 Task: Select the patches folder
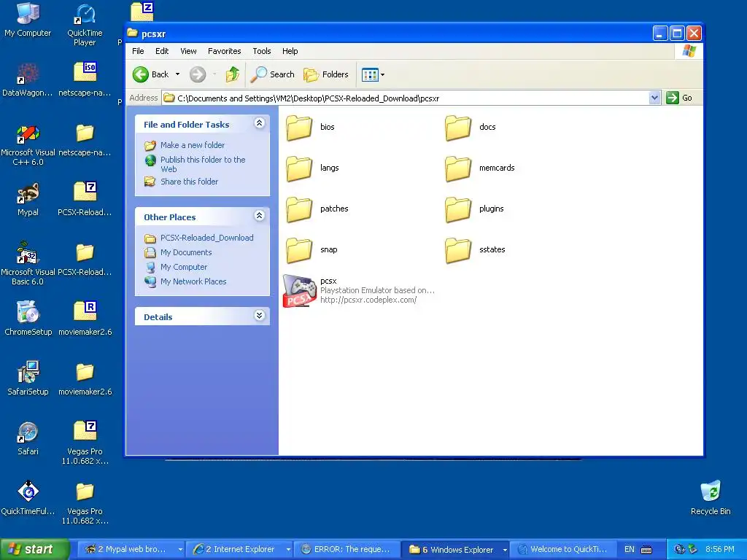pos(299,209)
